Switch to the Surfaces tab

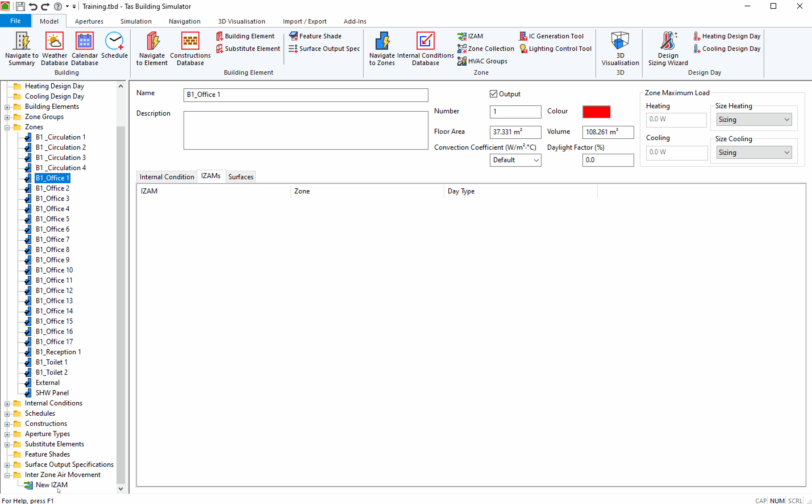pos(241,177)
